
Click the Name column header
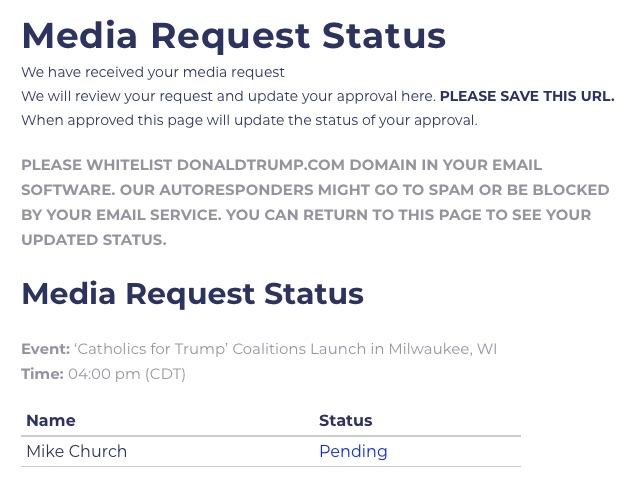(x=51, y=421)
